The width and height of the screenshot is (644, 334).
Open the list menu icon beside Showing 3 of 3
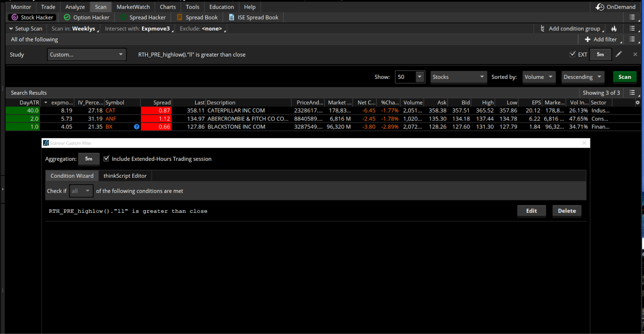pos(632,93)
